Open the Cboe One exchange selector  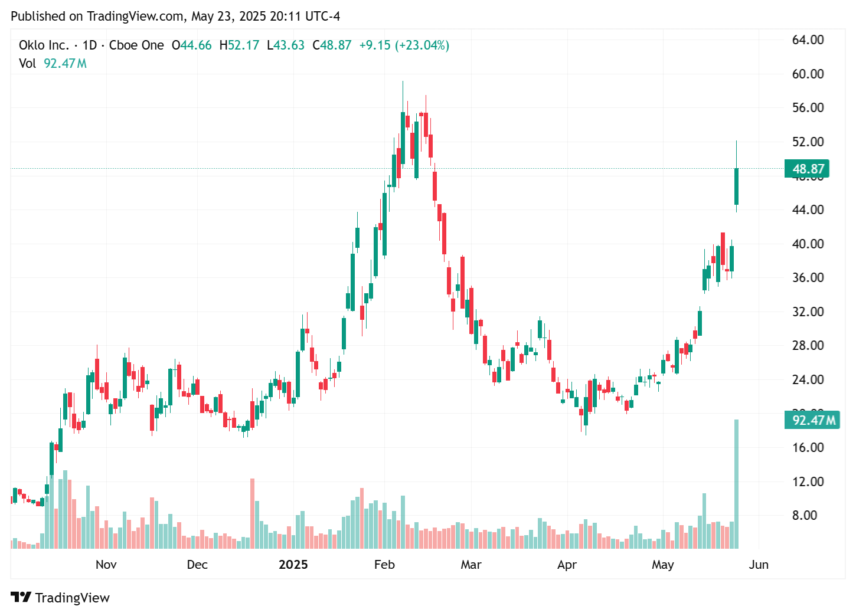[136, 45]
